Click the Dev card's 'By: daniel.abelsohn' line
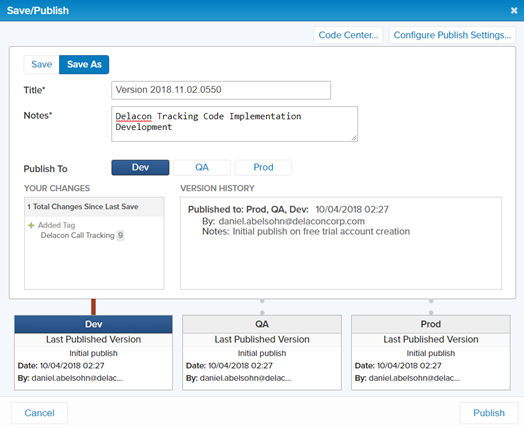This screenshot has height=428, width=524. (70, 378)
